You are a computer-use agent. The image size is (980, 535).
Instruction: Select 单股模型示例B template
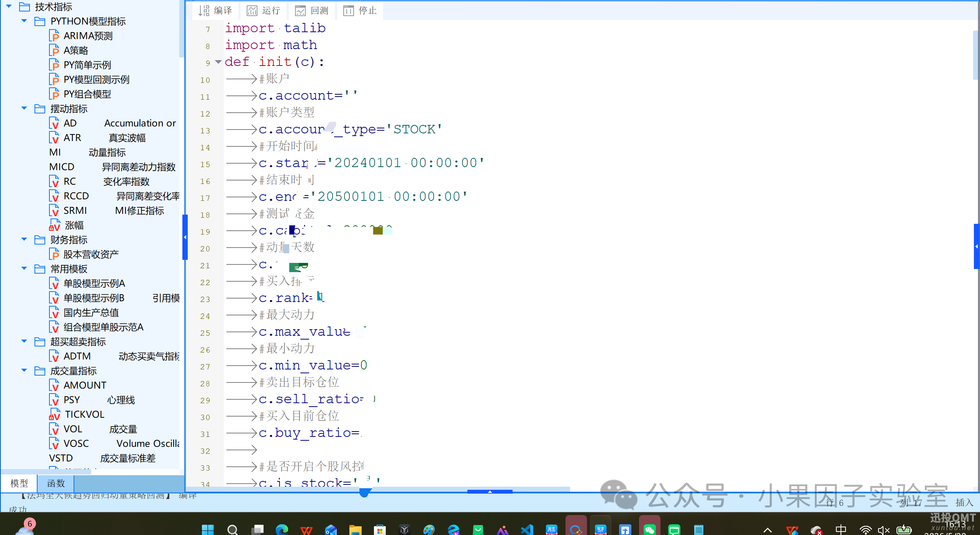point(115,298)
